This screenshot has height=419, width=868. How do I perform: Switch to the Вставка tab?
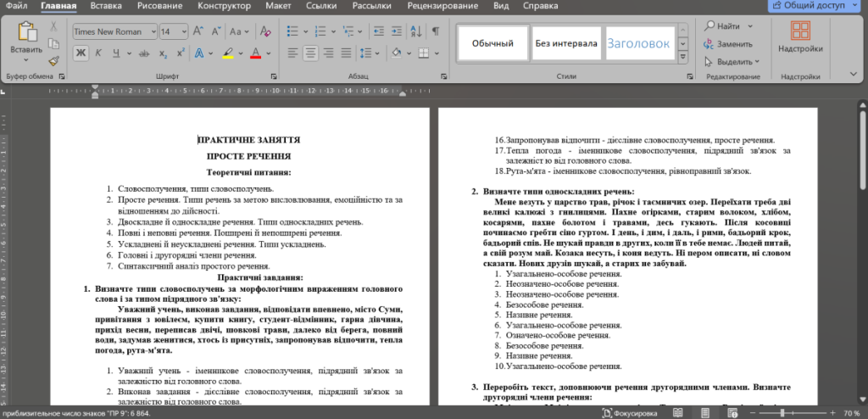coord(106,6)
